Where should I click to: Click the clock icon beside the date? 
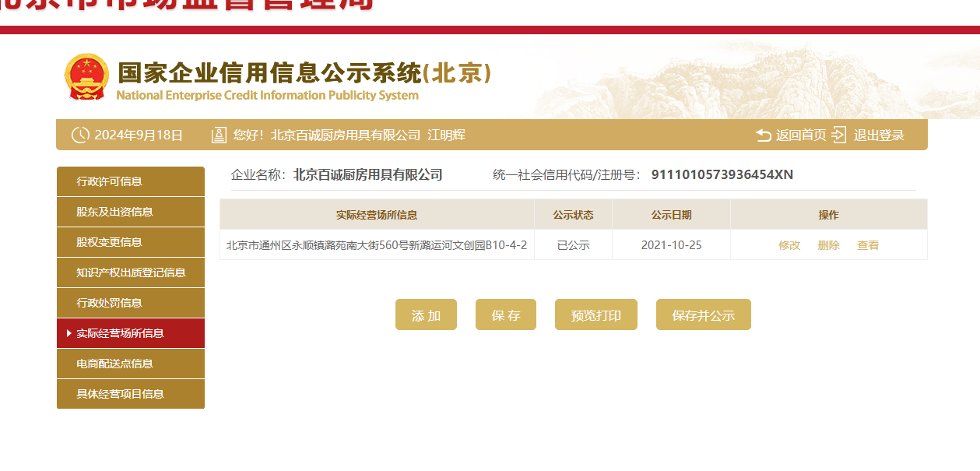click(x=80, y=135)
